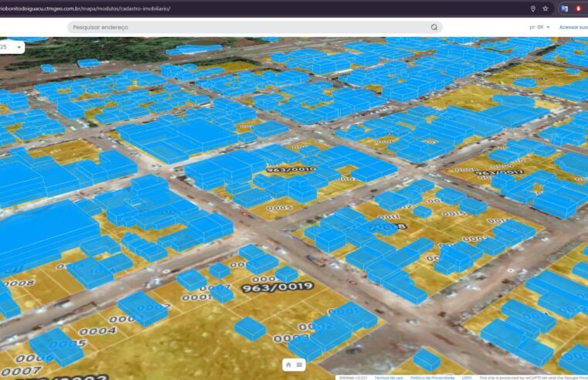Open the Termos de uso link
This screenshot has width=588, height=380.
(x=388, y=377)
